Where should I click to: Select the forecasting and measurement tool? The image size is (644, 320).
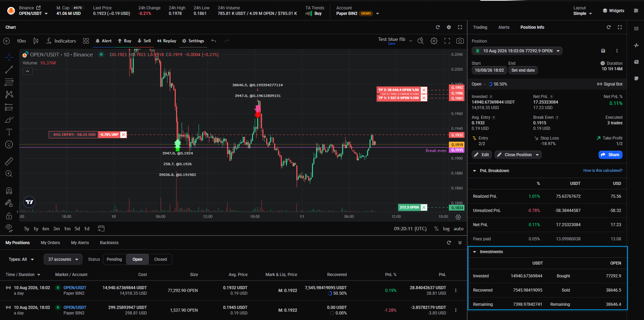(x=9, y=107)
